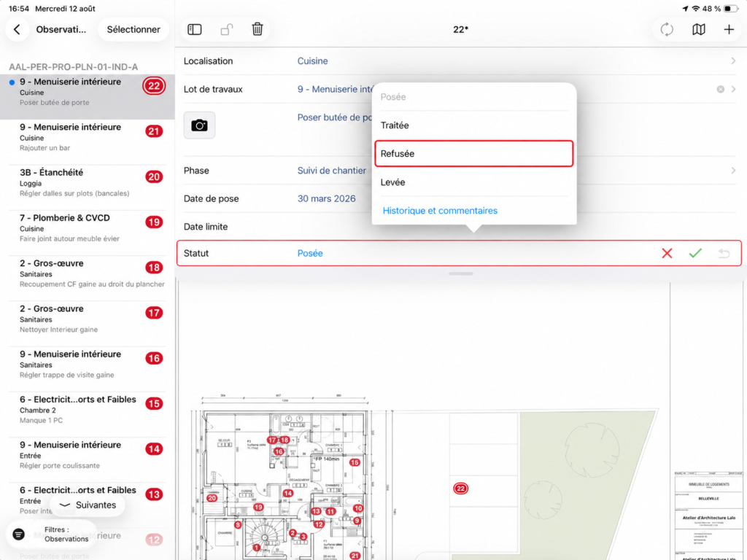Open Statut value Posée dropdown
This screenshot has width=747, height=560.
pos(309,253)
